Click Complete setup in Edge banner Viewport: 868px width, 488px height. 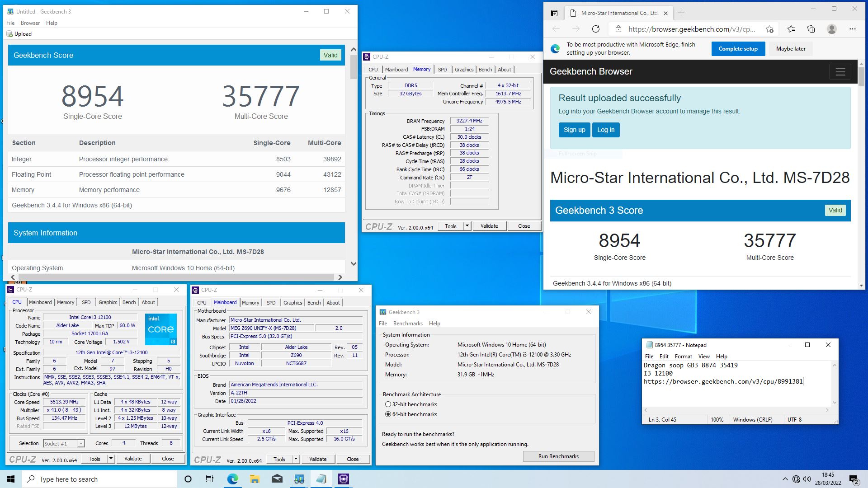(x=738, y=49)
